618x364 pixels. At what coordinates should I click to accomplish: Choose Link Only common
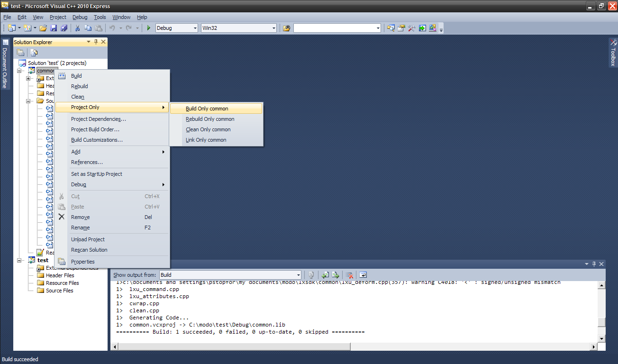(x=216, y=140)
